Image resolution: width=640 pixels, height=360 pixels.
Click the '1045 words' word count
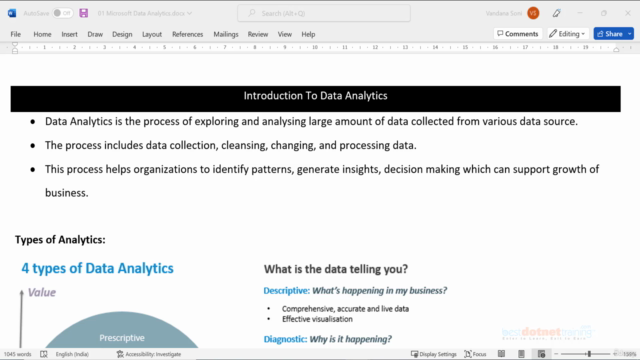click(18, 354)
